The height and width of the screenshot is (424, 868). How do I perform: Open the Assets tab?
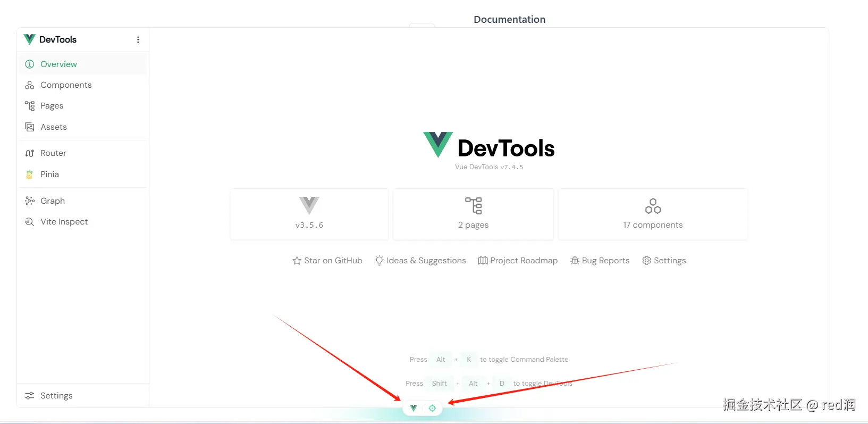click(83, 127)
